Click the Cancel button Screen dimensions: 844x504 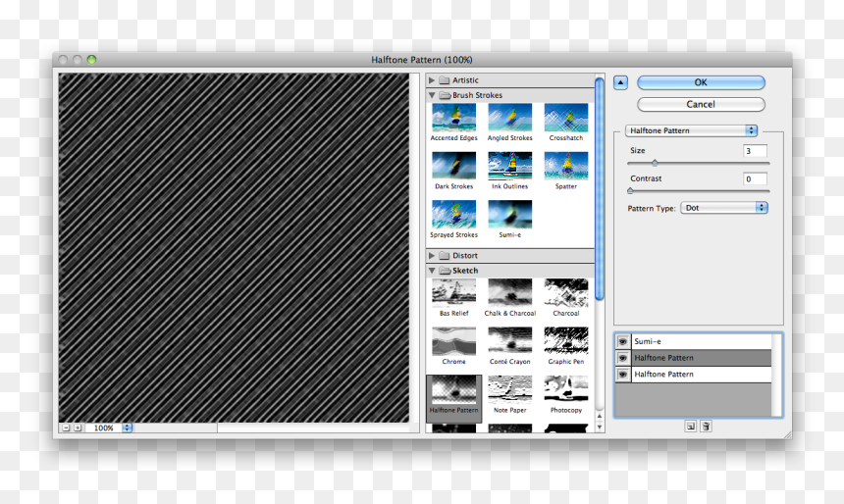pyautogui.click(x=701, y=104)
